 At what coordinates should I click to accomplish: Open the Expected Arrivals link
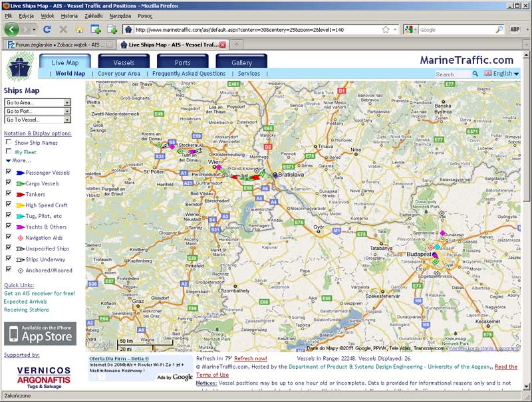pos(25,302)
